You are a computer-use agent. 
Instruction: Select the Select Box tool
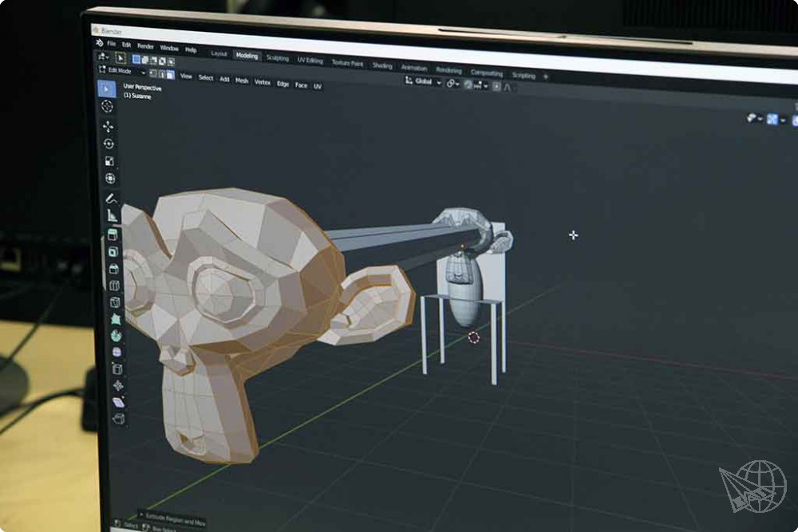click(106, 89)
